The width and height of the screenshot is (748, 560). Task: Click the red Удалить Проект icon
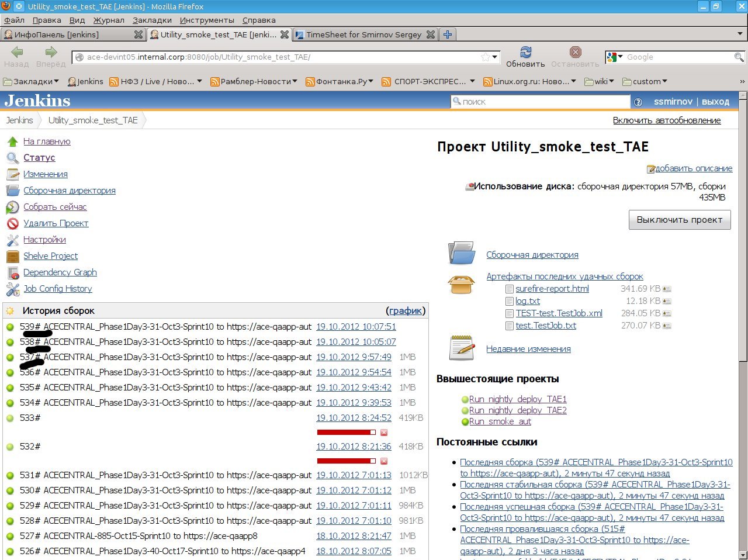(x=13, y=223)
